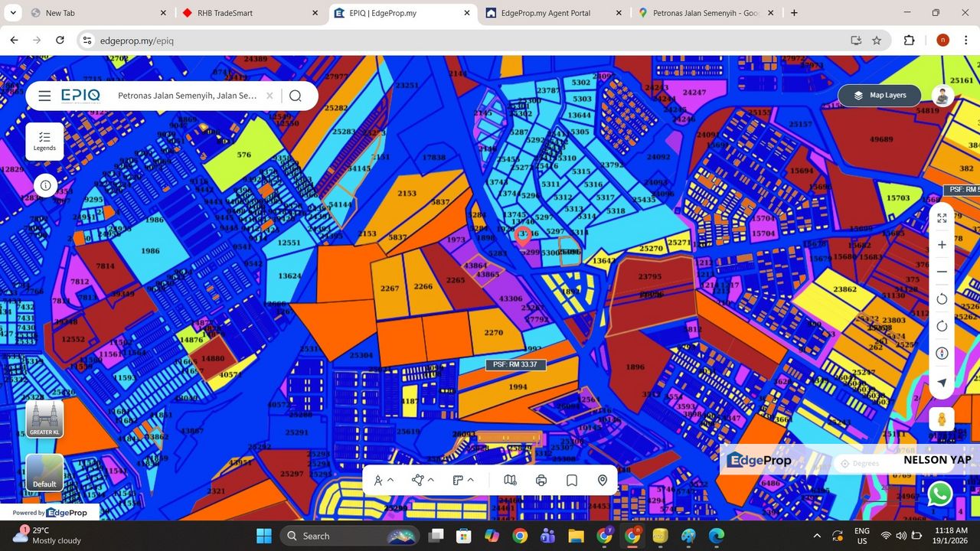Open the info panel on left sidebar
The height and width of the screenshot is (551, 980).
(45, 184)
